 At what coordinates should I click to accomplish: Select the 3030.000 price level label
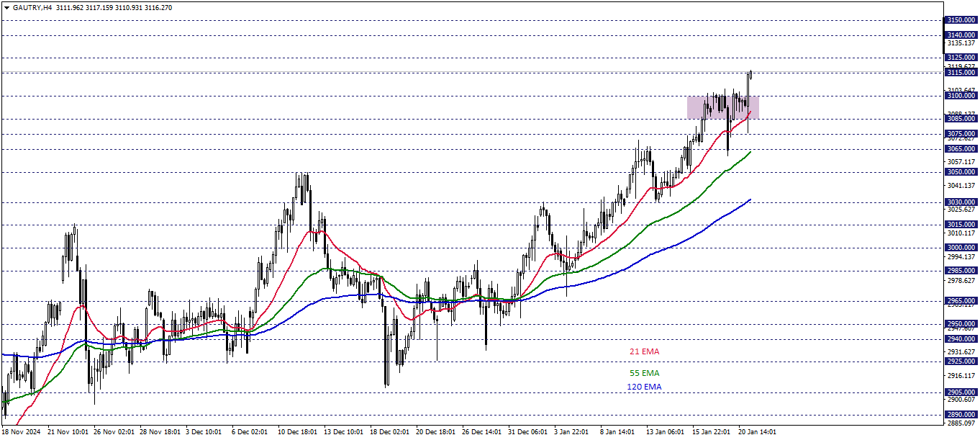[x=961, y=202]
